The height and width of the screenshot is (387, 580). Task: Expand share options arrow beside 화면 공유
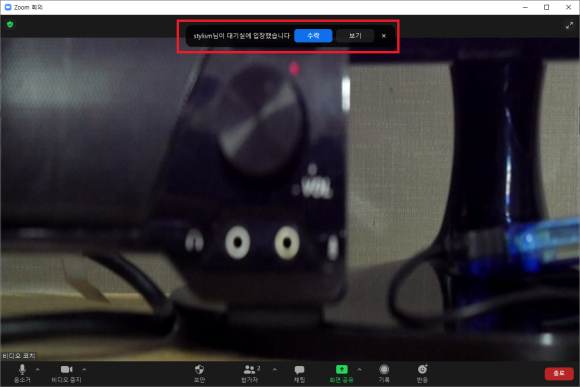(x=360, y=369)
